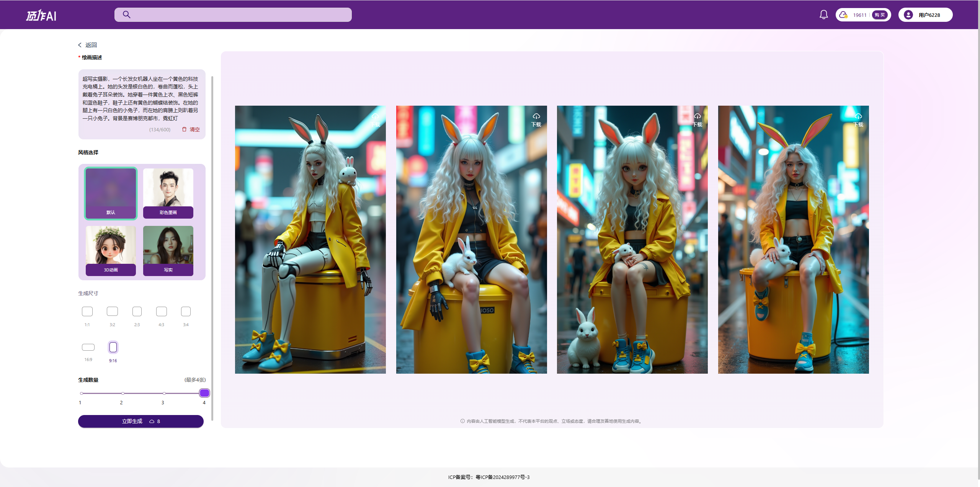Open the notification bell

click(824, 15)
